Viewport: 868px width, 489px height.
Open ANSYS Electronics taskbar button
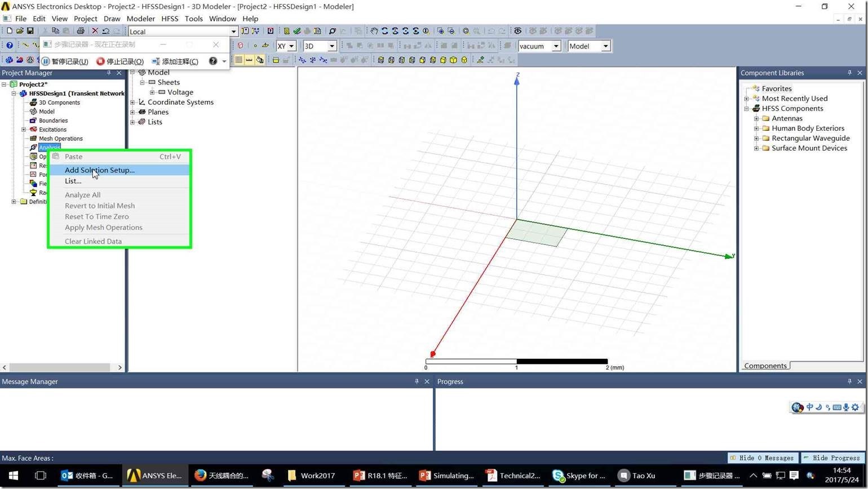click(x=154, y=475)
